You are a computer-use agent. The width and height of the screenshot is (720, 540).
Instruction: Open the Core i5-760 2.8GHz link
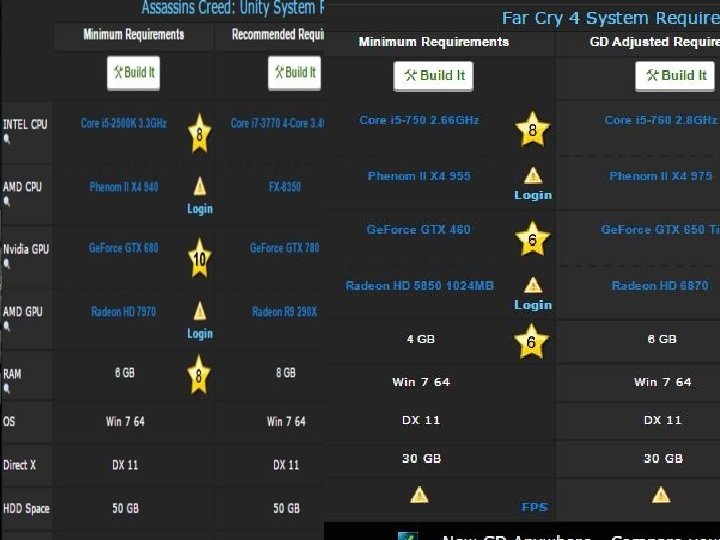661,120
